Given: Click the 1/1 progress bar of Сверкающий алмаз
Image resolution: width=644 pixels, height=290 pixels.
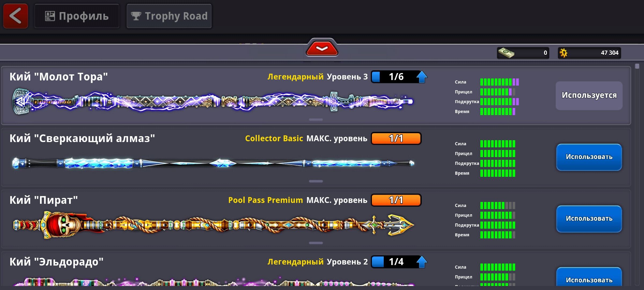Looking at the screenshot, I should pos(396,139).
